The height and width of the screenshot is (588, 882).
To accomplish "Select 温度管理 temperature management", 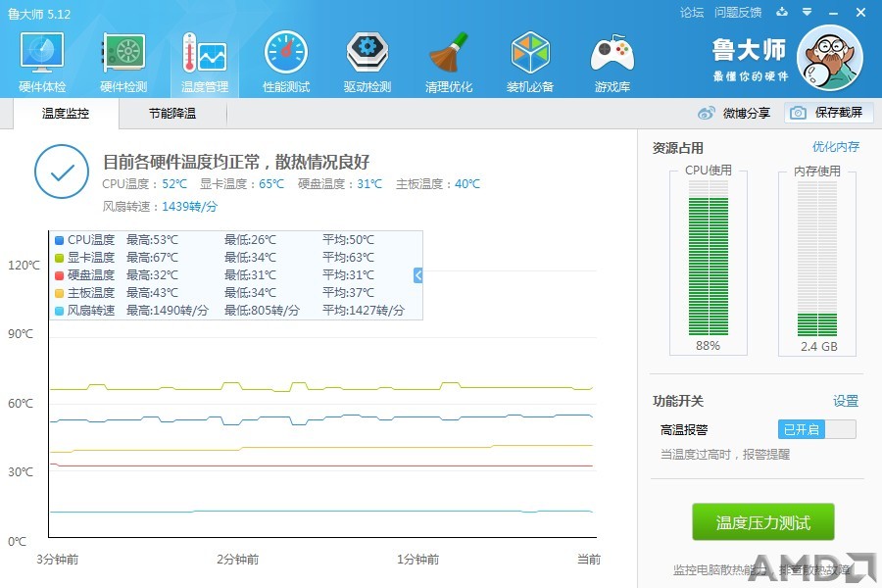I will pyautogui.click(x=205, y=63).
